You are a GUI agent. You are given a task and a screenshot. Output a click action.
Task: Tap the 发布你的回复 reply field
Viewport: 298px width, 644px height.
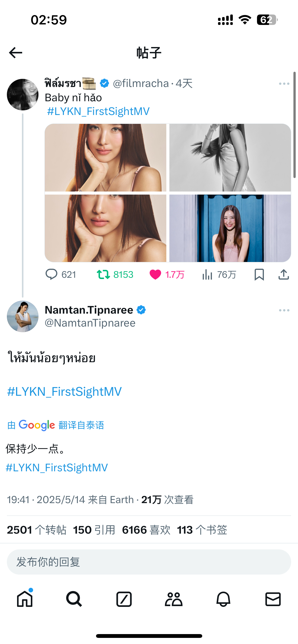[x=149, y=562]
